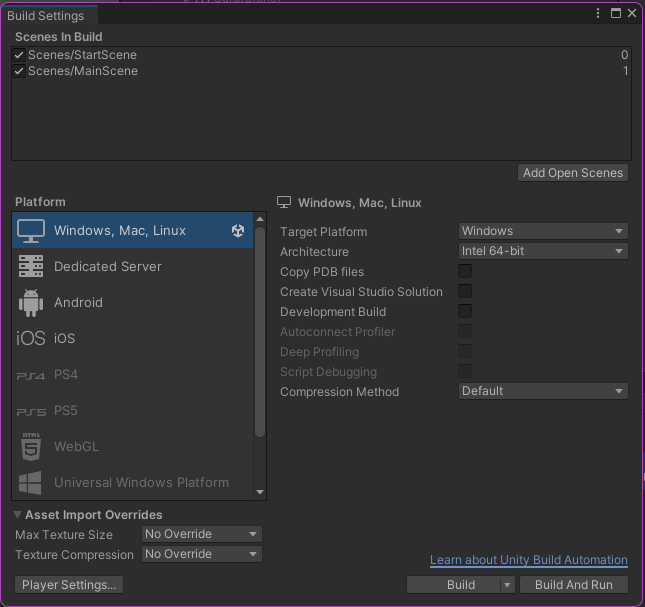Select the PS4 platform label

pos(66,375)
